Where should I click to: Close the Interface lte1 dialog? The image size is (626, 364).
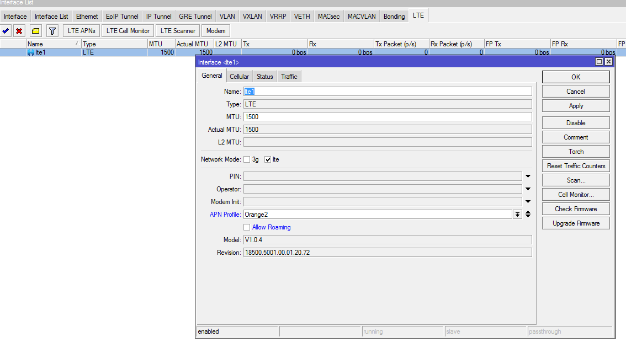[608, 61]
